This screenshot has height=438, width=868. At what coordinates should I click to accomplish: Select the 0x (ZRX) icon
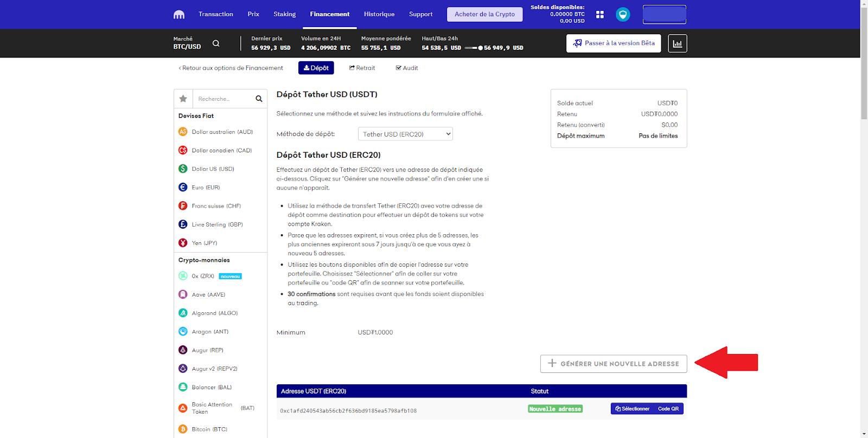183,276
